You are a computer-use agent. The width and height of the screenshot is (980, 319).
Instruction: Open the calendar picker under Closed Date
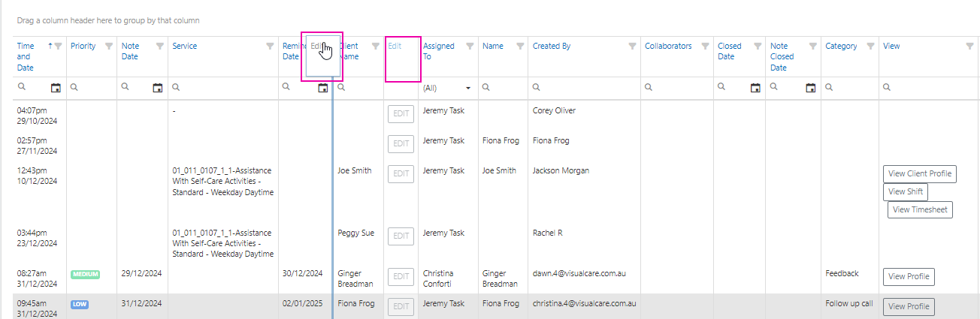(x=755, y=88)
